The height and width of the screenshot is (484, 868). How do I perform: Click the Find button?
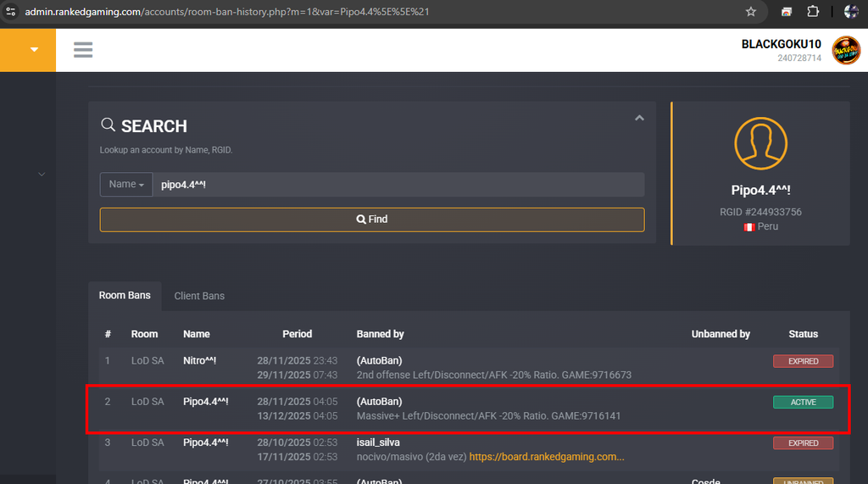[372, 220]
